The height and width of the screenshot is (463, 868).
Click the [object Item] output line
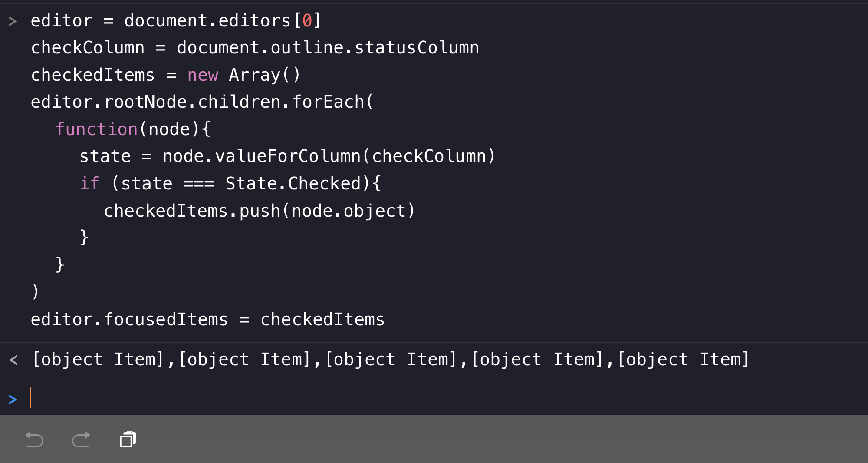tap(391, 360)
